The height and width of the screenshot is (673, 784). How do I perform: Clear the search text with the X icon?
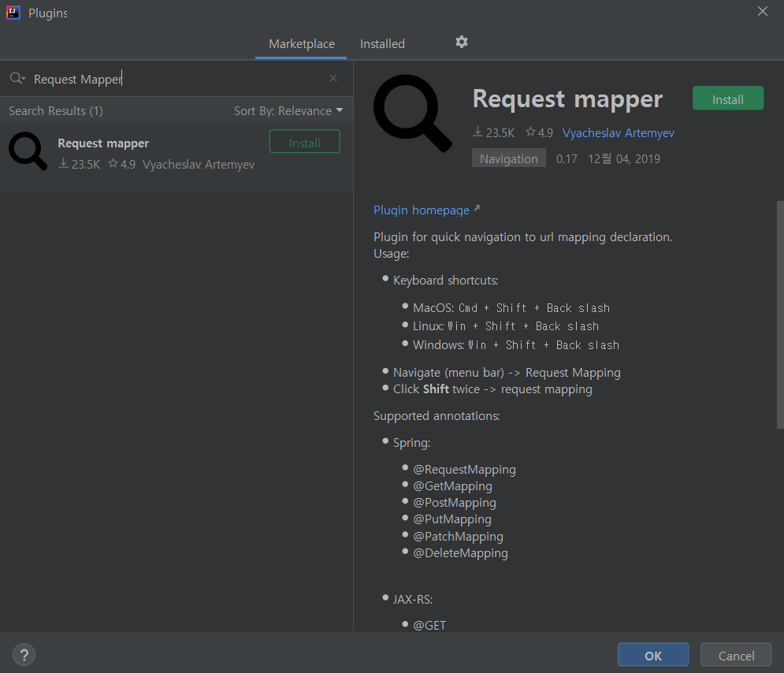[x=333, y=78]
